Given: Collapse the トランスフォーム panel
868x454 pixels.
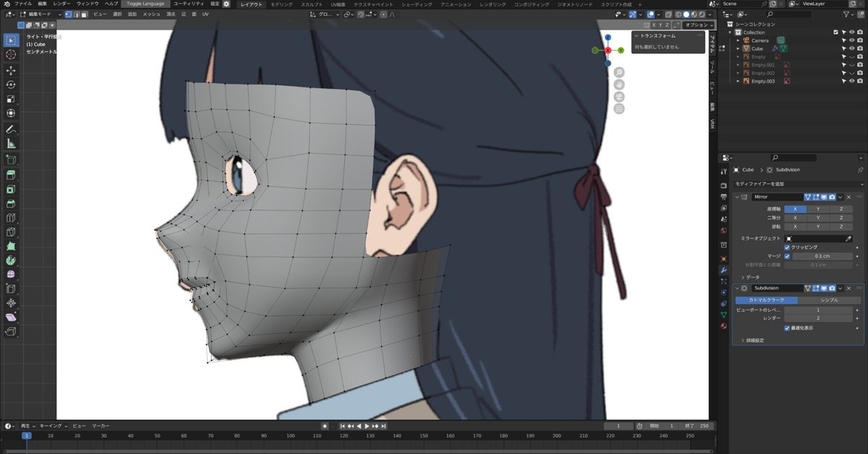Looking at the screenshot, I should [637, 35].
